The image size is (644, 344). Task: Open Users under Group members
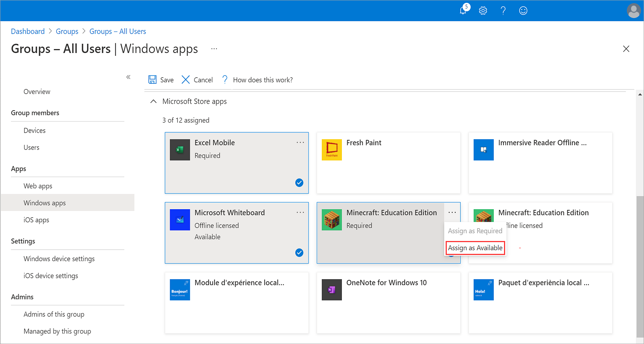point(32,147)
